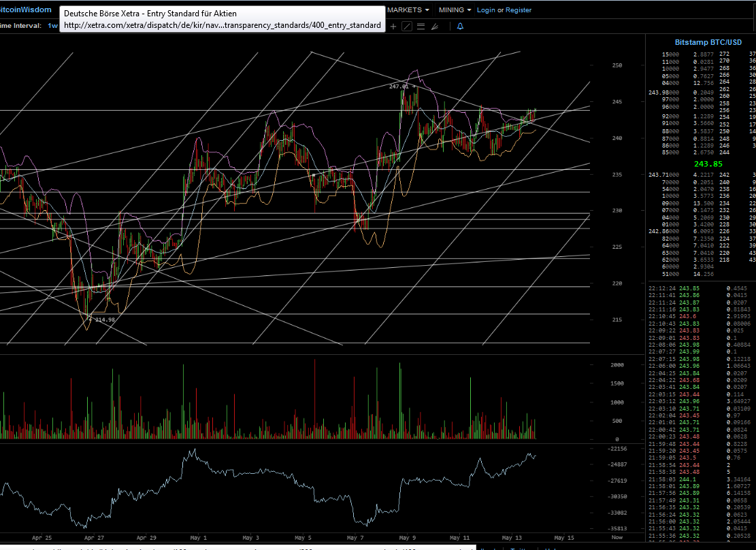The image size is (756, 550).
Task: Click the Now label on time axis
Action: coord(617,538)
